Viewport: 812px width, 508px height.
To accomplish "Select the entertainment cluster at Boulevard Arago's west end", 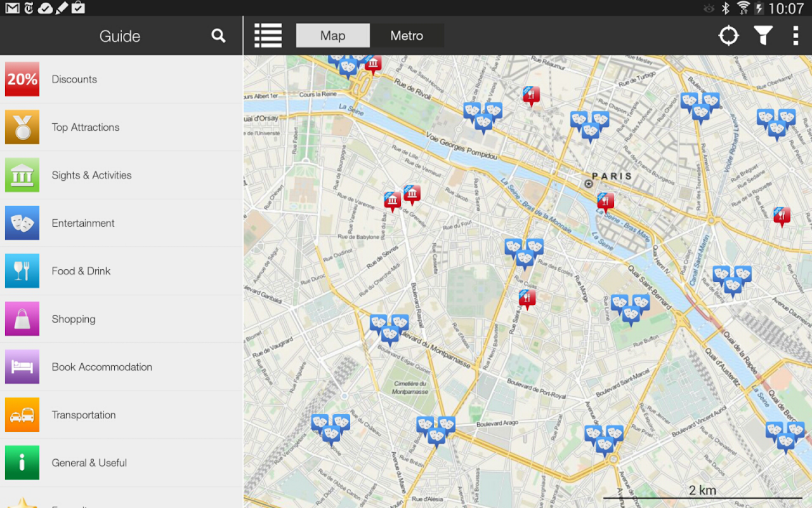I will 436,432.
